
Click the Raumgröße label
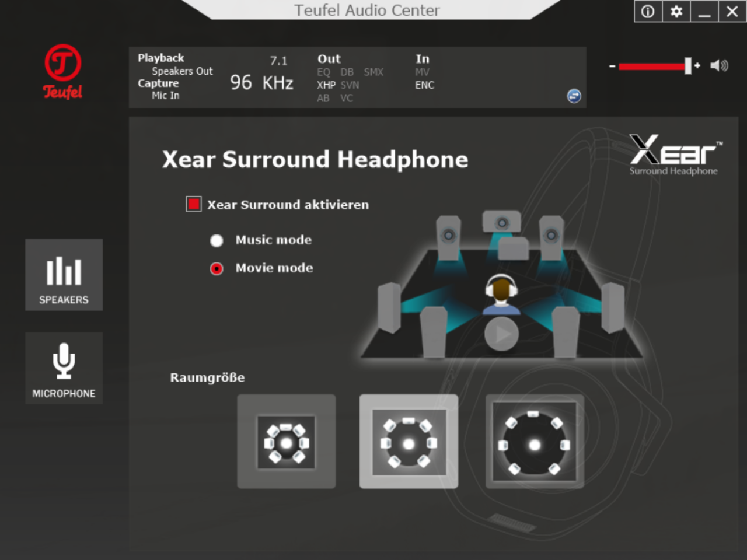[x=207, y=377]
